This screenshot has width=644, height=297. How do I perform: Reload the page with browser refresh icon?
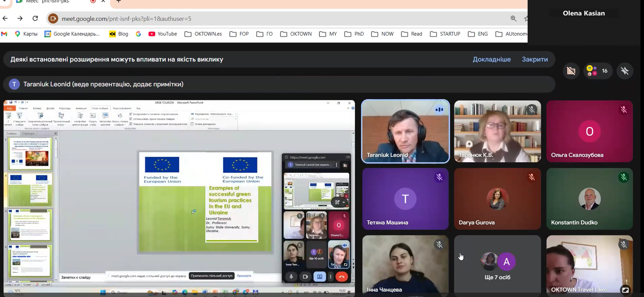click(x=35, y=18)
